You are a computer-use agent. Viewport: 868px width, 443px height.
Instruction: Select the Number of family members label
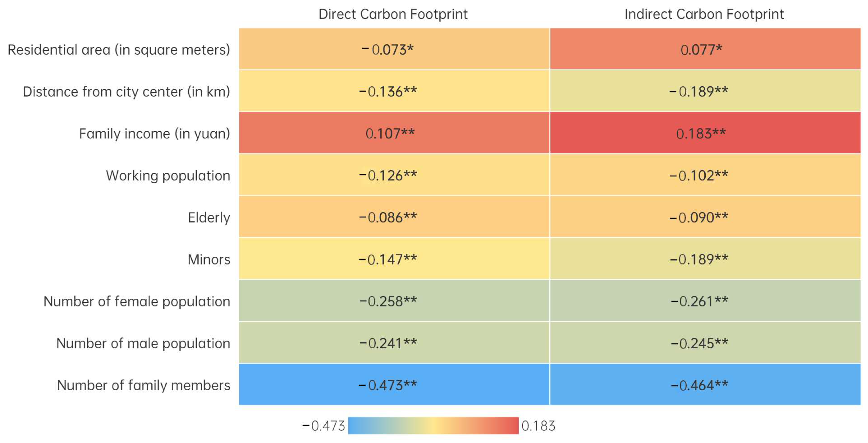click(144, 385)
